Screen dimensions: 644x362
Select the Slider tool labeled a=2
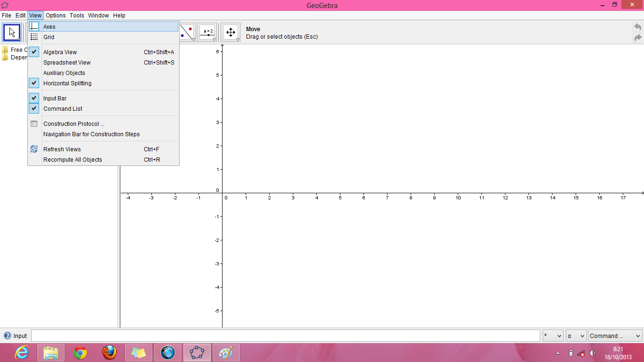click(x=207, y=33)
